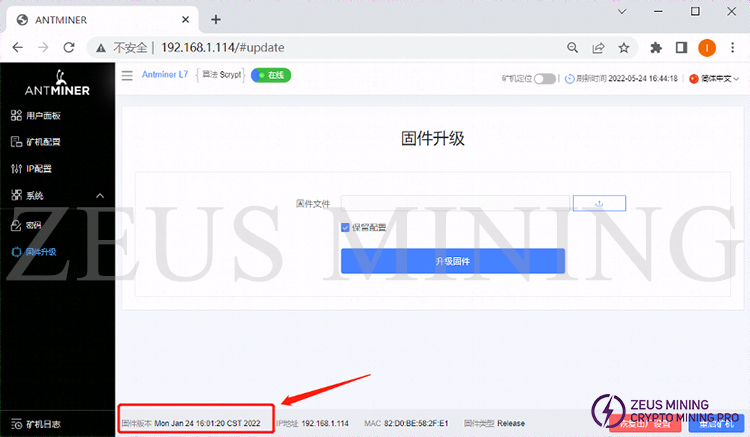
Task: Click the hamburger menu icon to collapse sidebar
Action: [127, 75]
